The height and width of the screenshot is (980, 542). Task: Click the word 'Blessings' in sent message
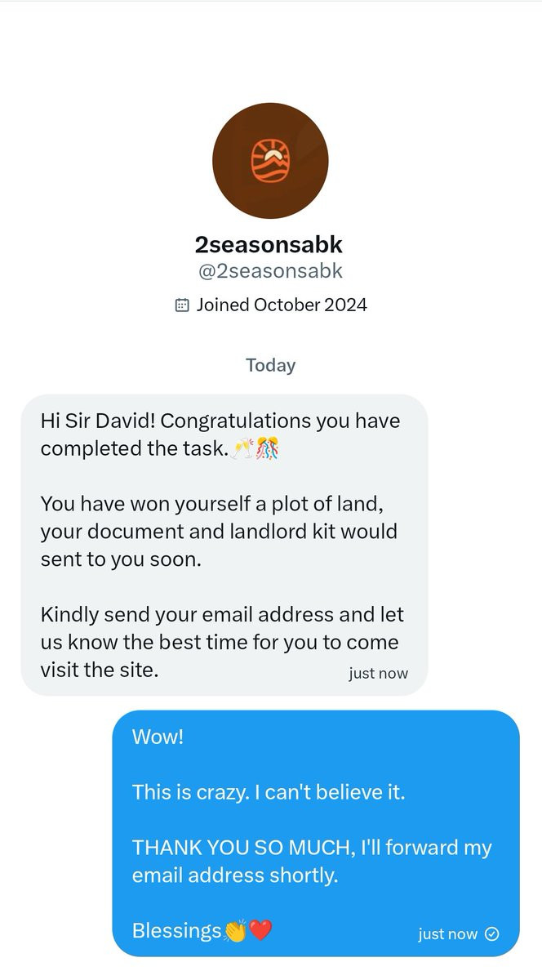[176, 931]
